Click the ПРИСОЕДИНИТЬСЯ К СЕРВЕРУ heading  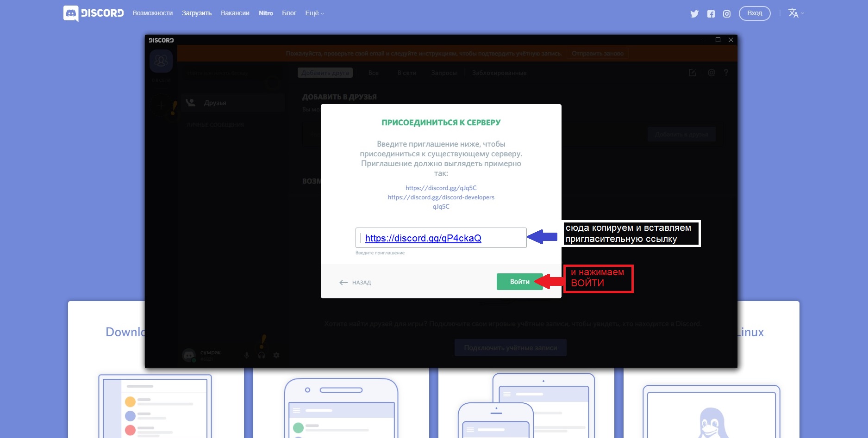[441, 123]
